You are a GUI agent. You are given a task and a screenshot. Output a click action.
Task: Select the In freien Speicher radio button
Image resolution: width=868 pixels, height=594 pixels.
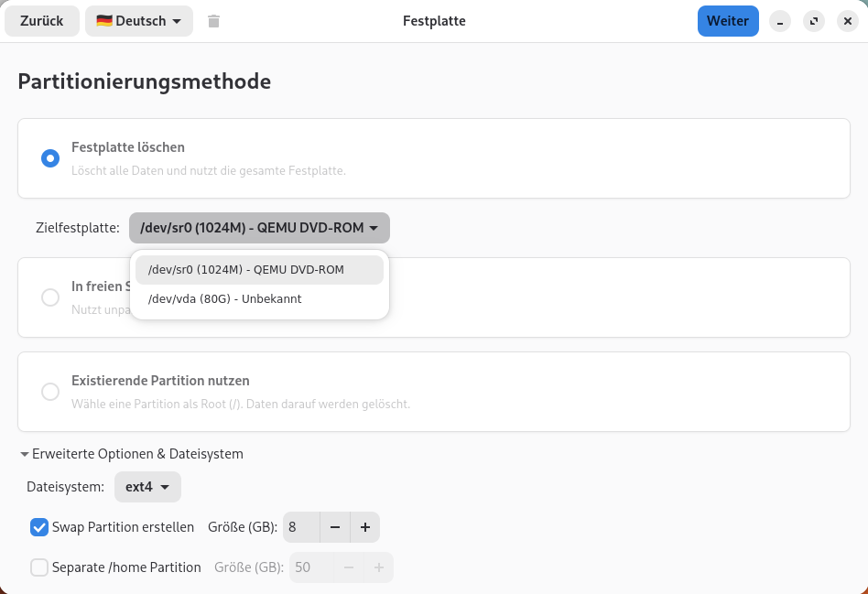[50, 297]
